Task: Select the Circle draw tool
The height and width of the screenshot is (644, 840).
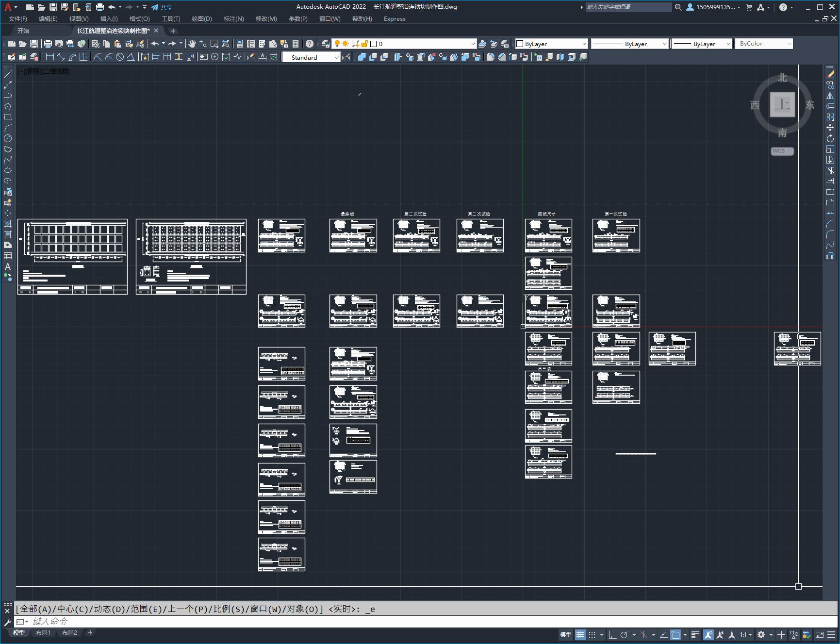Action: coord(8,138)
